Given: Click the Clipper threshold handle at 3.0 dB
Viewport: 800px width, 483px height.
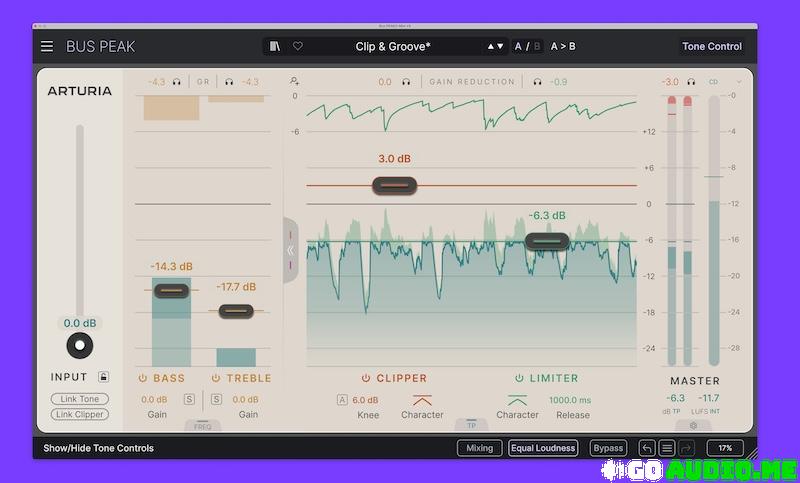Looking at the screenshot, I should click(394, 186).
